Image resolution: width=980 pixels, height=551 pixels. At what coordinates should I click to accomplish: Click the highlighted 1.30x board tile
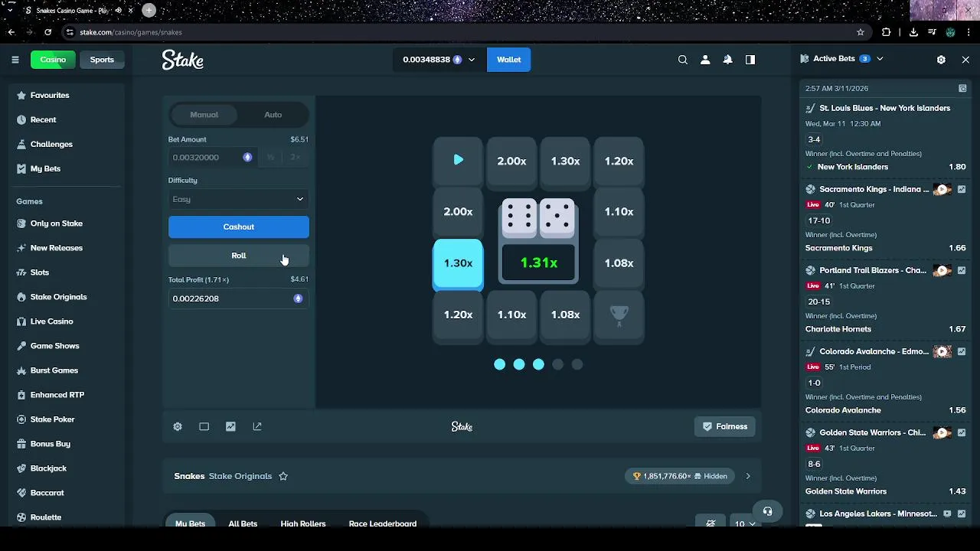458,264
